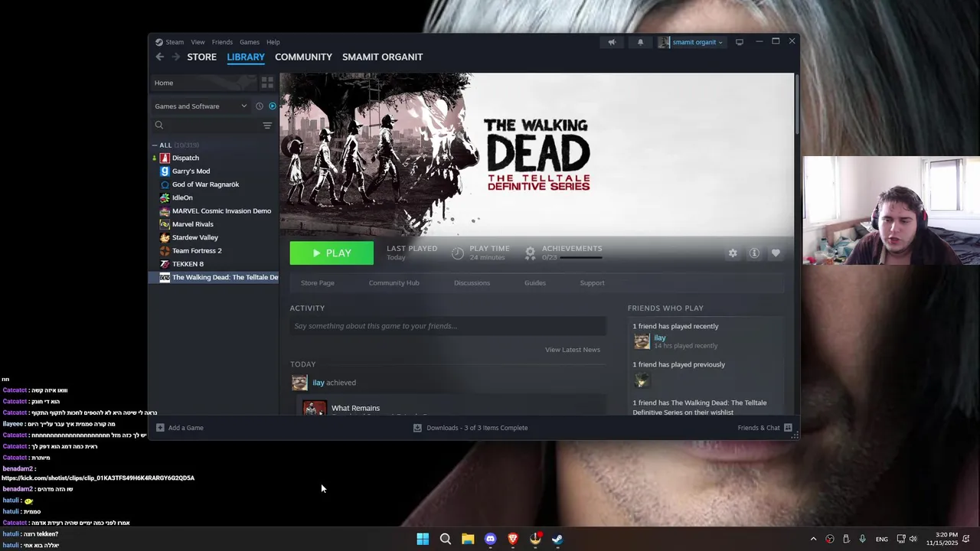Open Windows taskbar search
Image resolution: width=980 pixels, height=551 pixels.
pyautogui.click(x=446, y=539)
